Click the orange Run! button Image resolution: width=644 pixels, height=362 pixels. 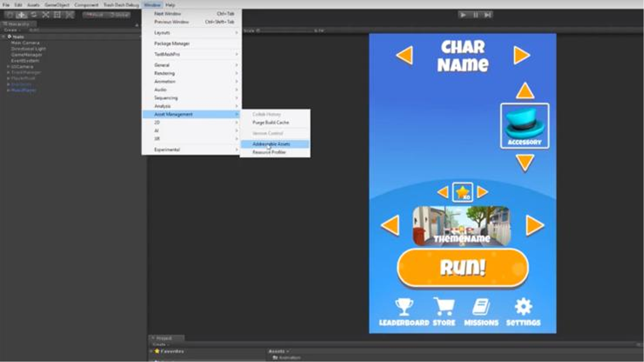pyautogui.click(x=463, y=268)
